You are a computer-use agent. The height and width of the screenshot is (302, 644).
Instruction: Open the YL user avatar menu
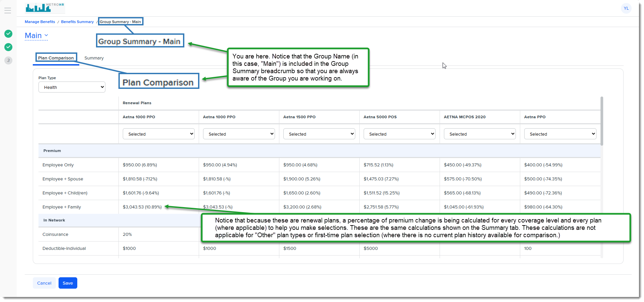point(626,8)
